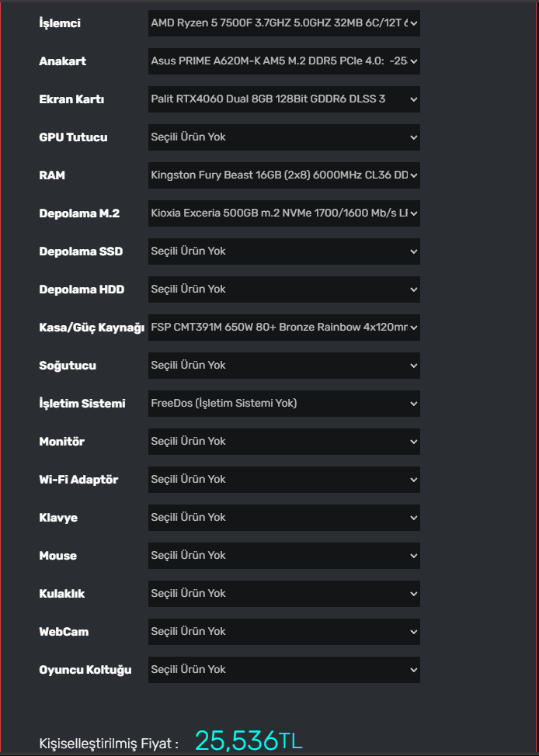
Task: Open the İşletim Sistemi dropdown
Action: click(283, 404)
